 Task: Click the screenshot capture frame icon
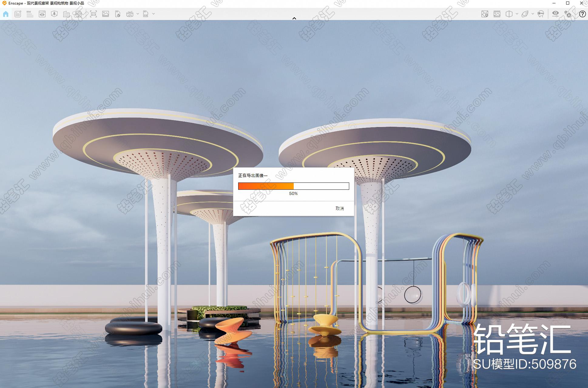pyautogui.click(x=93, y=14)
